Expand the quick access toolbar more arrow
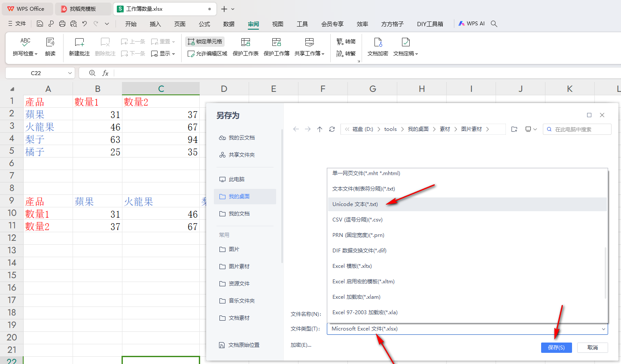The height and width of the screenshot is (364, 621). tap(107, 24)
